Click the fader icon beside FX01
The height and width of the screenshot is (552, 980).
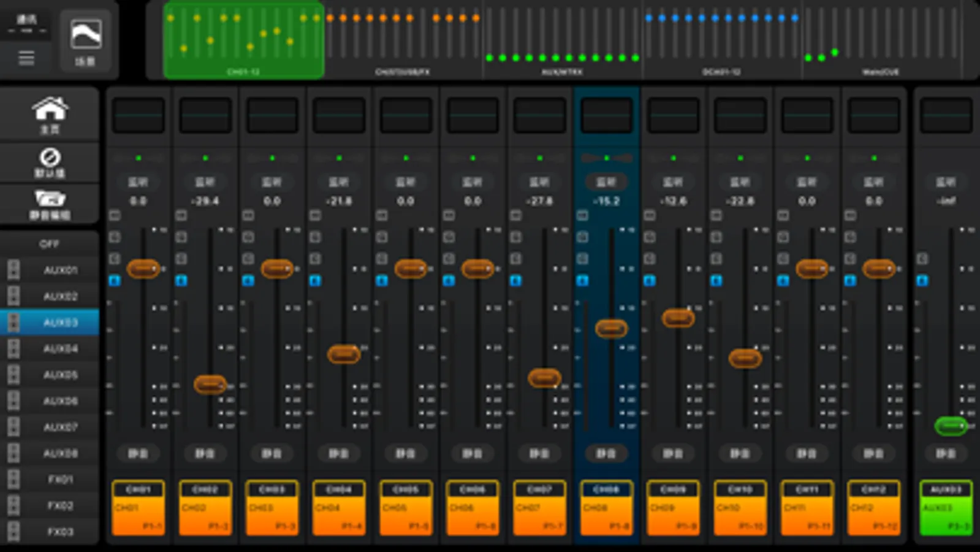(x=13, y=479)
